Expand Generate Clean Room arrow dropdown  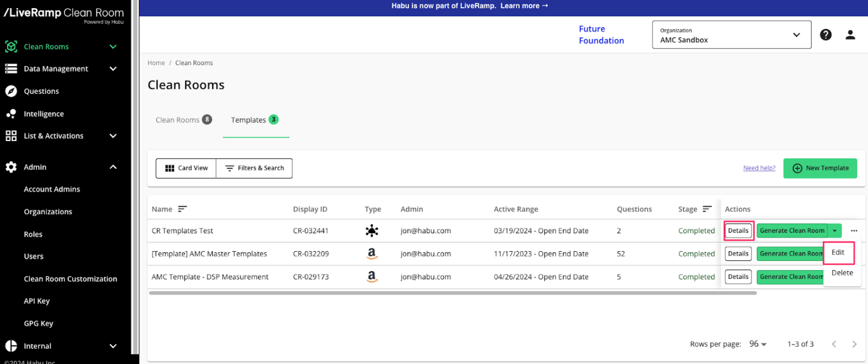834,231
